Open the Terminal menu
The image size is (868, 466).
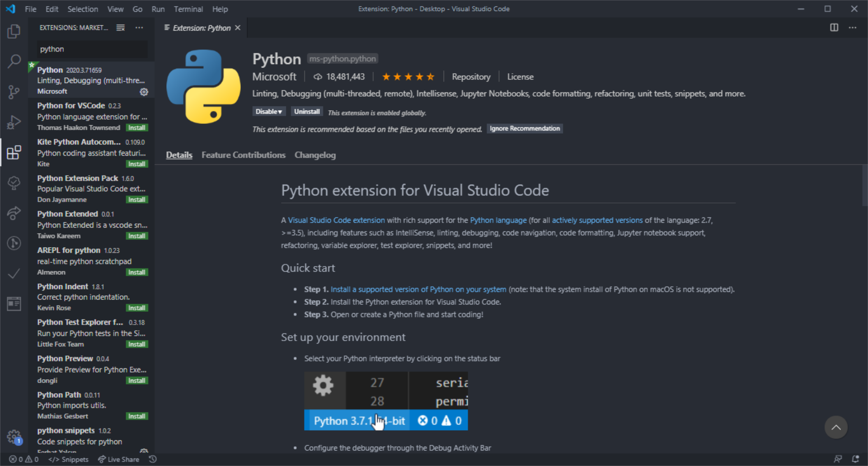(x=188, y=9)
